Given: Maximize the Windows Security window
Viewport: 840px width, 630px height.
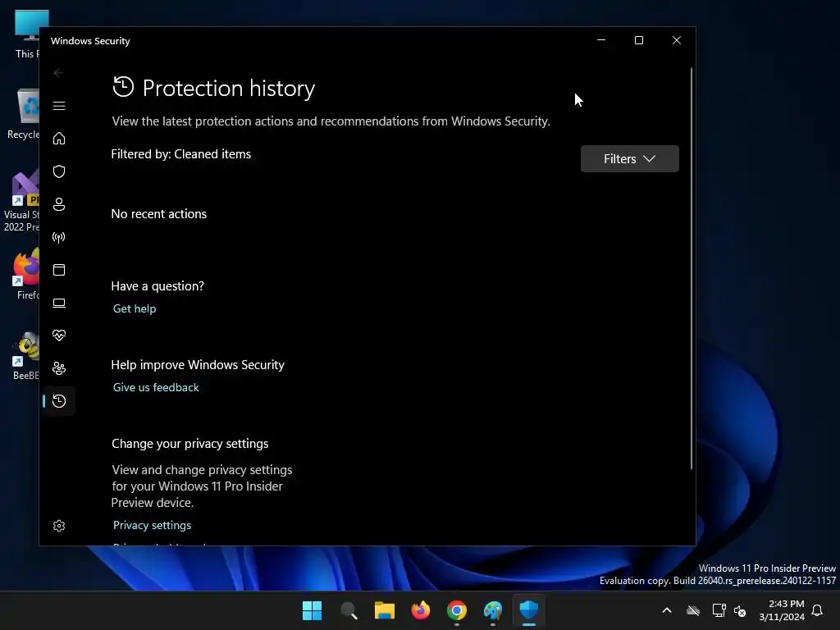Looking at the screenshot, I should (x=638, y=40).
